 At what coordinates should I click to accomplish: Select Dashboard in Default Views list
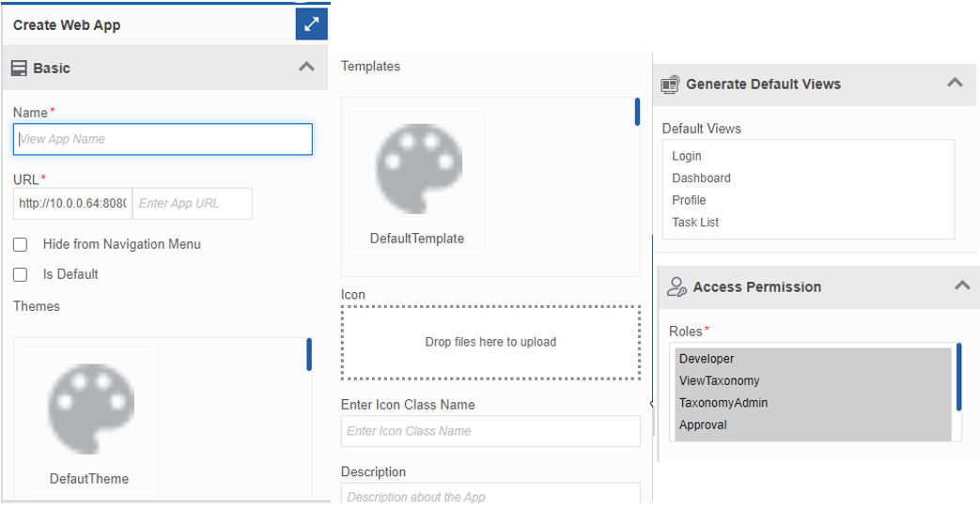tap(701, 178)
